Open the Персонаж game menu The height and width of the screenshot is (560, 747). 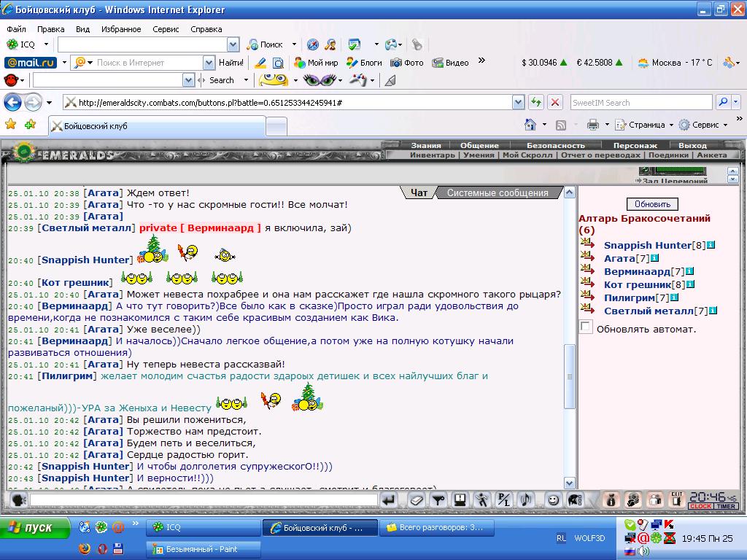tap(635, 145)
